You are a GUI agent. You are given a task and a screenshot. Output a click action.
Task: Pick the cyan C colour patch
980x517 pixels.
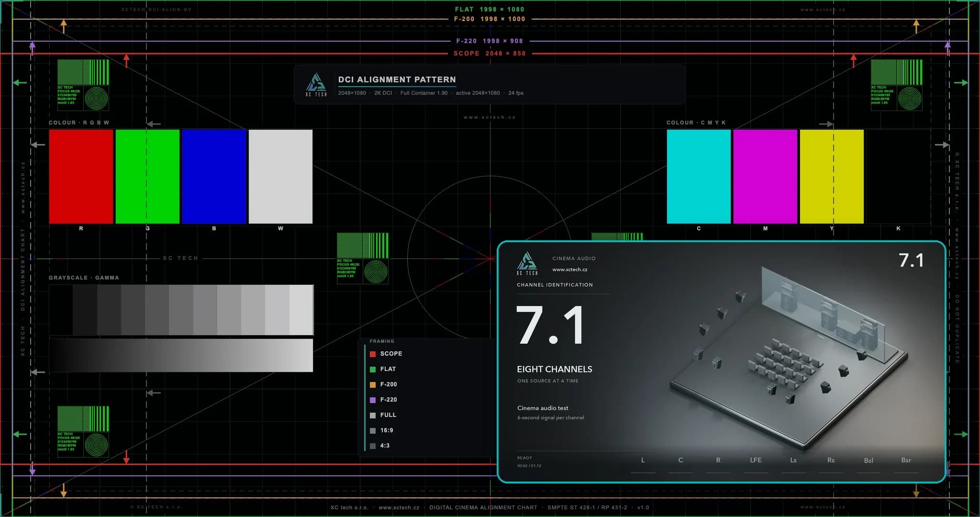699,176
